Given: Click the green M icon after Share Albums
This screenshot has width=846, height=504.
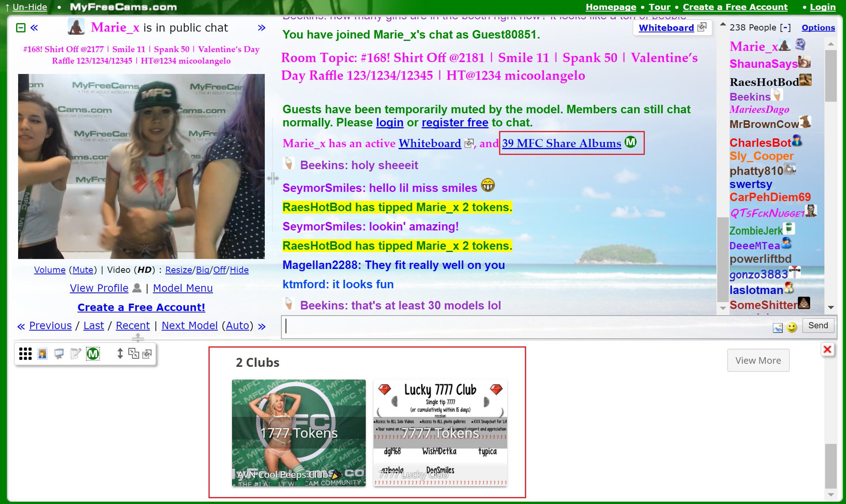Looking at the screenshot, I should coord(631,142).
